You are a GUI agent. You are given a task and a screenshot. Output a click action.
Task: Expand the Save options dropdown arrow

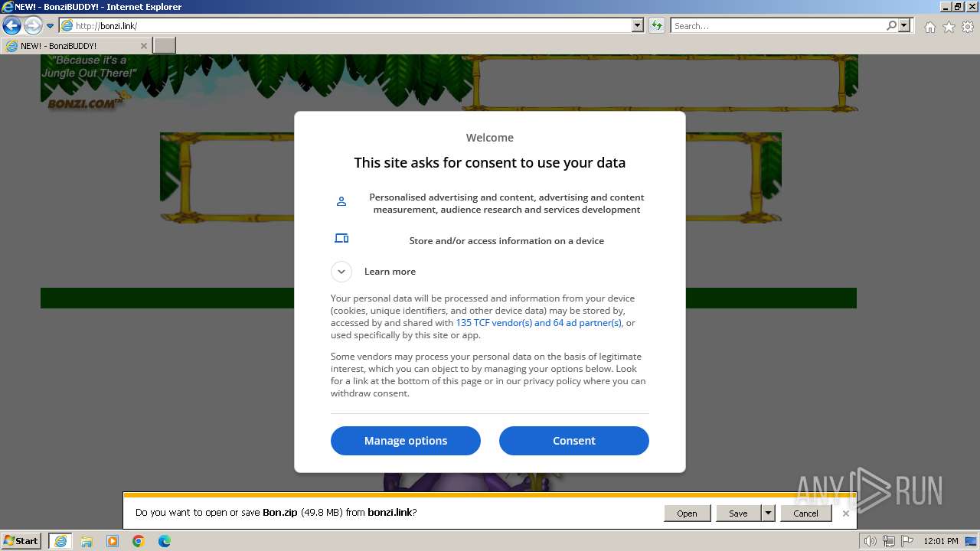click(x=768, y=514)
